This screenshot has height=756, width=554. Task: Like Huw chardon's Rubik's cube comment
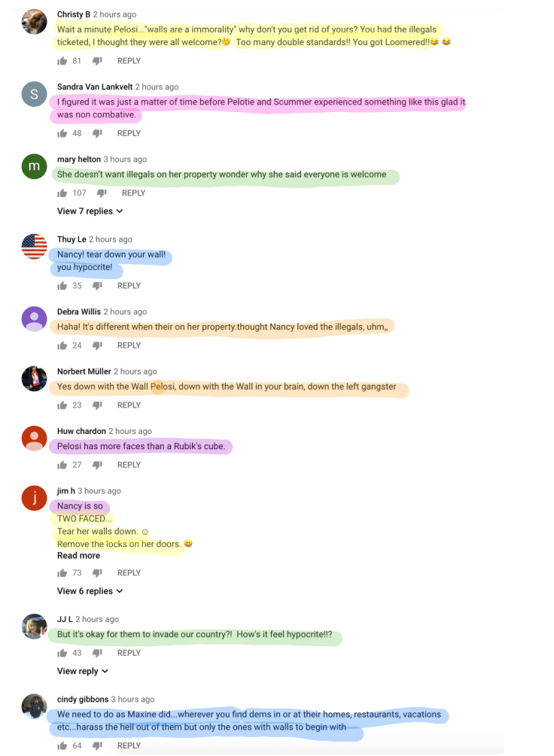pos(62,464)
